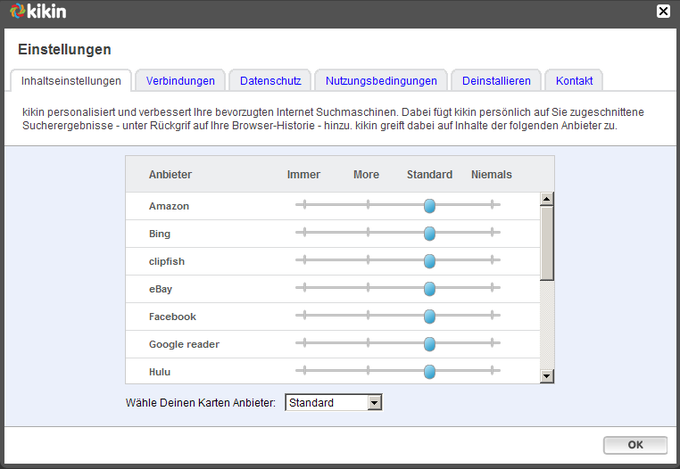Click scroll down arrow of provider list

coord(546,376)
